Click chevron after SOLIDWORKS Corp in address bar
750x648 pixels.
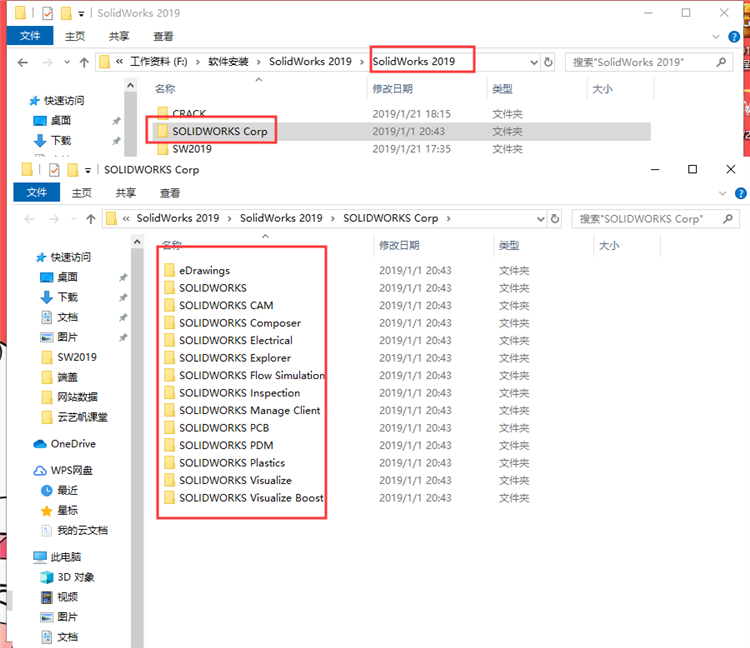tap(449, 219)
